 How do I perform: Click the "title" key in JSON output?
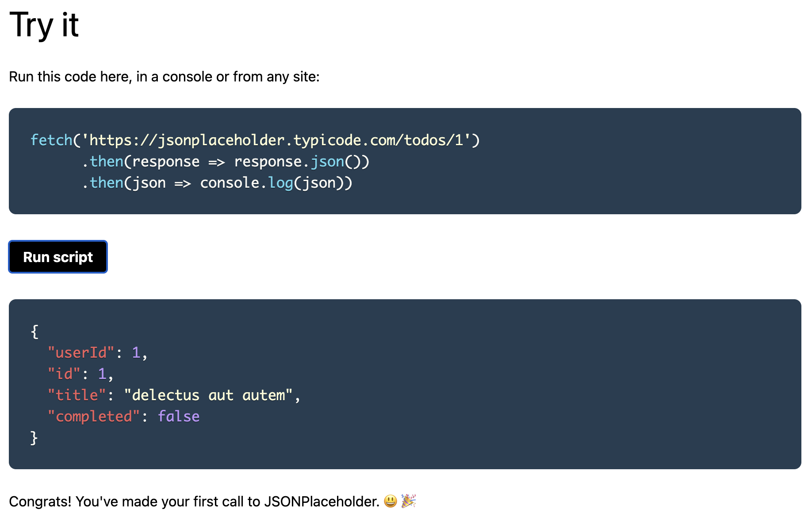tap(77, 395)
